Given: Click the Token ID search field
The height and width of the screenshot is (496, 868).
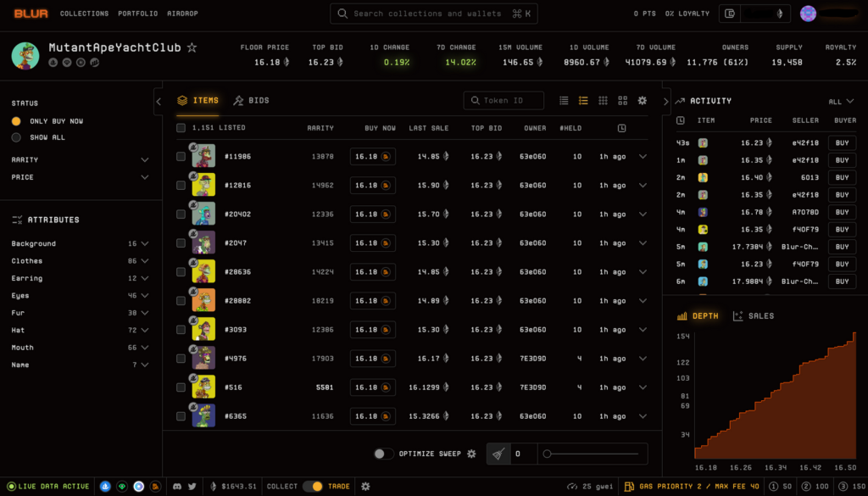Looking at the screenshot, I should [504, 100].
